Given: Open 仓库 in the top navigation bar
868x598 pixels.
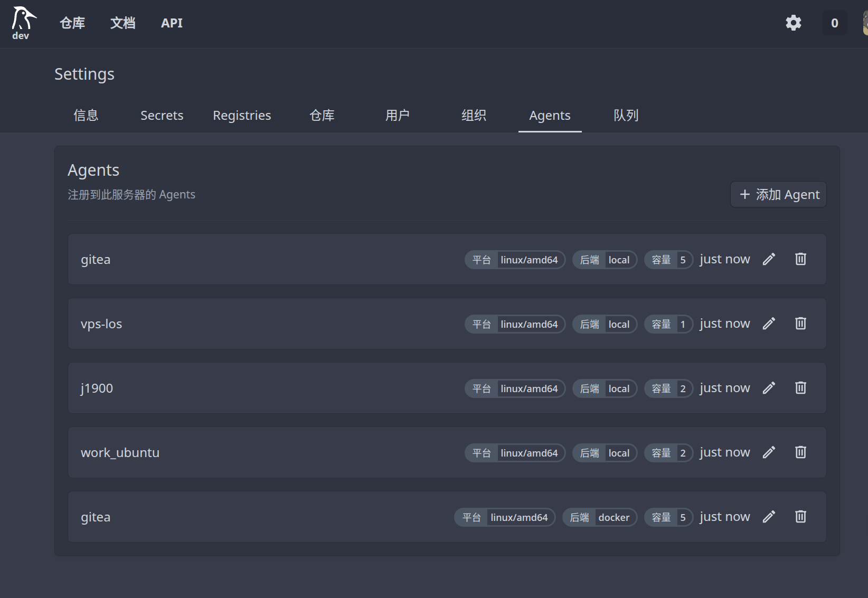Looking at the screenshot, I should pyautogui.click(x=72, y=23).
